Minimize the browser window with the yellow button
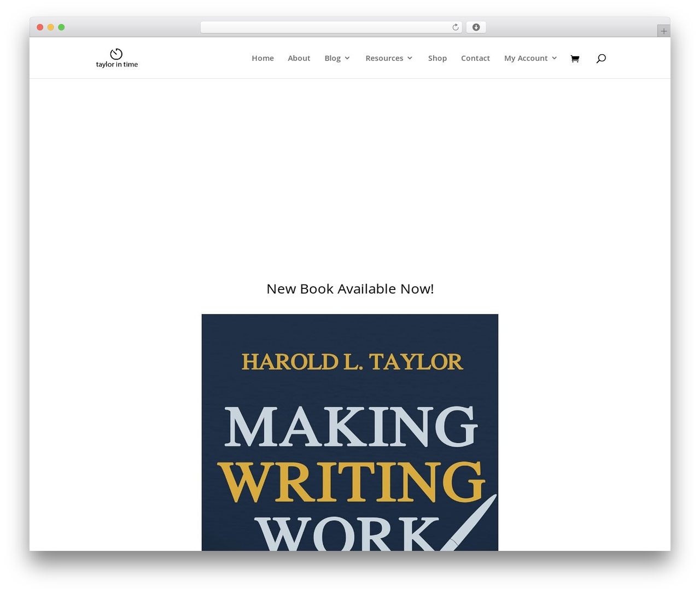Screen dimensions: 700x593 pyautogui.click(x=51, y=27)
